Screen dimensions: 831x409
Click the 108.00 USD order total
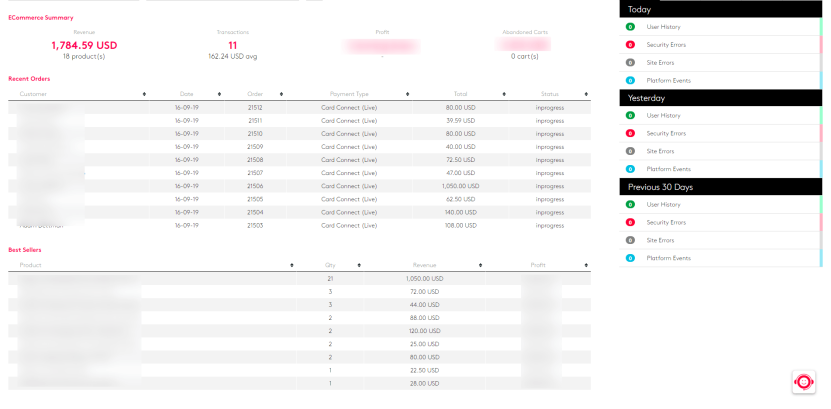460,225
